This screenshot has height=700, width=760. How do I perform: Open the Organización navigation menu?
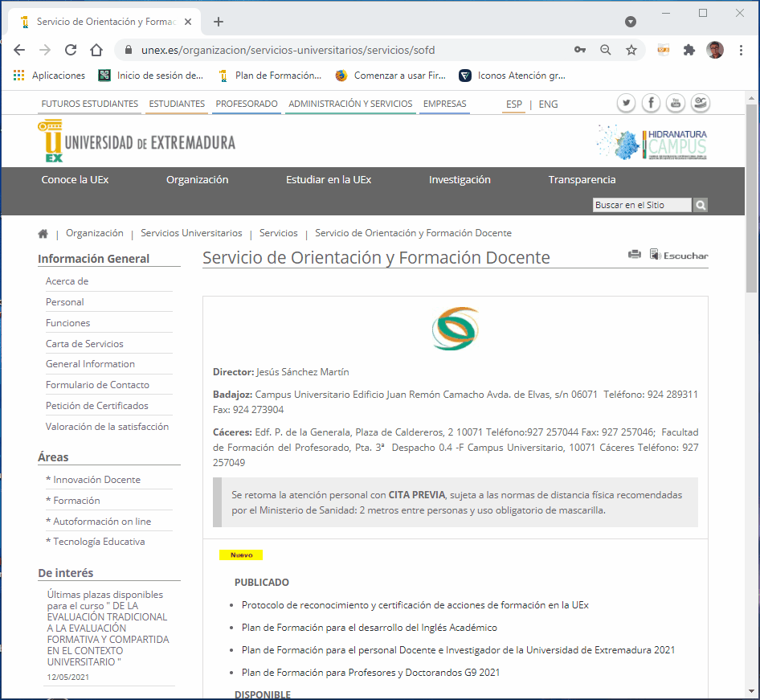point(197,180)
